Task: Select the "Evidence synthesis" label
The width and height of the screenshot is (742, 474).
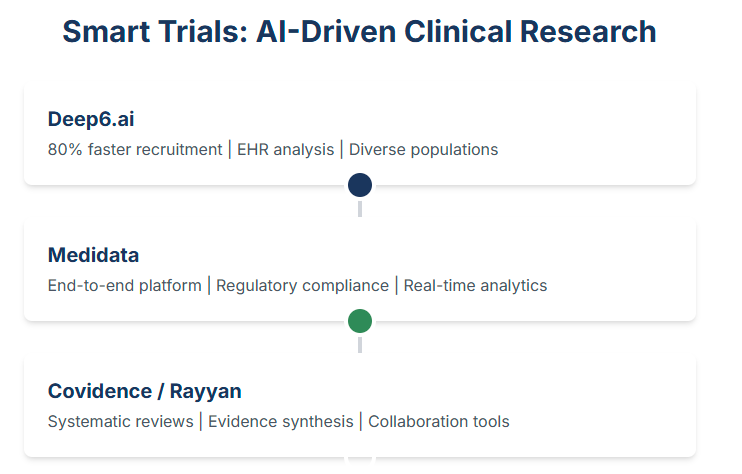Action: pyautogui.click(x=280, y=422)
